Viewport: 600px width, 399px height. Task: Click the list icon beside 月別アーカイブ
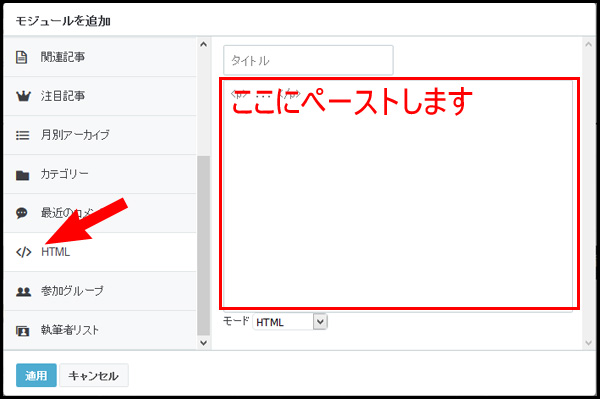click(23, 135)
